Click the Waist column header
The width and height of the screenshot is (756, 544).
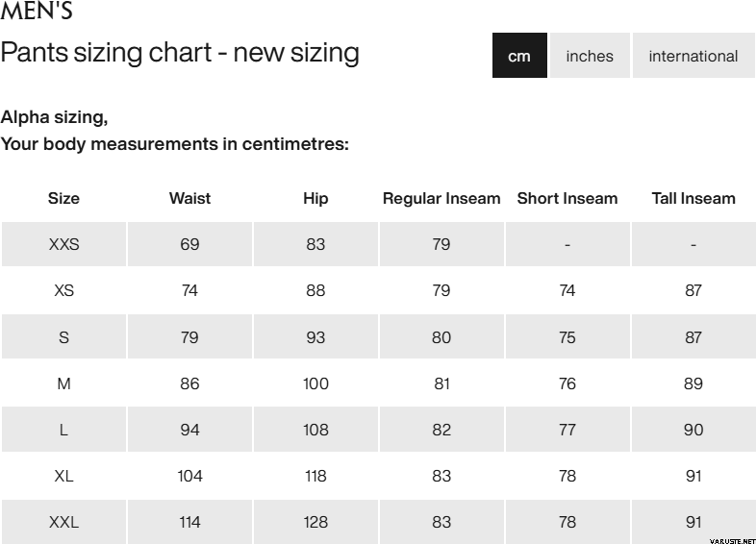189,199
